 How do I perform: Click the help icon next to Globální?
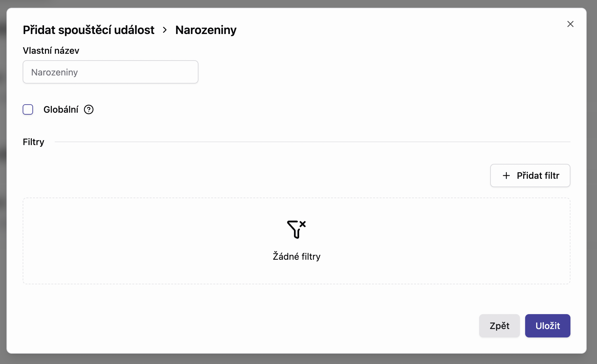click(89, 110)
